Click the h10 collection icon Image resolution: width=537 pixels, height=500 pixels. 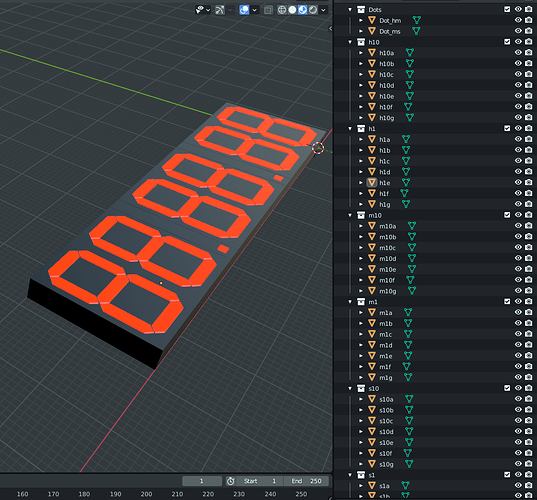point(361,42)
